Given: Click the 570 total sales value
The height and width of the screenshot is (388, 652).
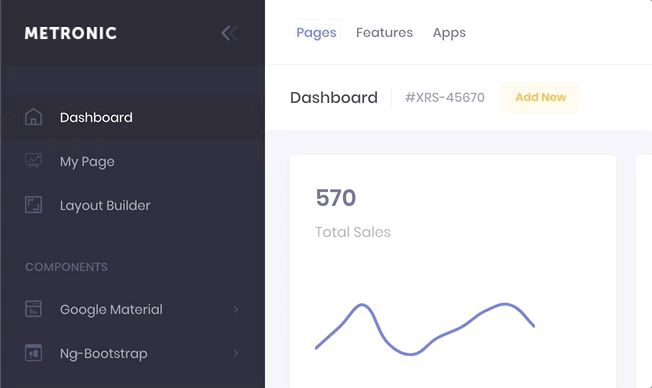Looking at the screenshot, I should point(336,198).
